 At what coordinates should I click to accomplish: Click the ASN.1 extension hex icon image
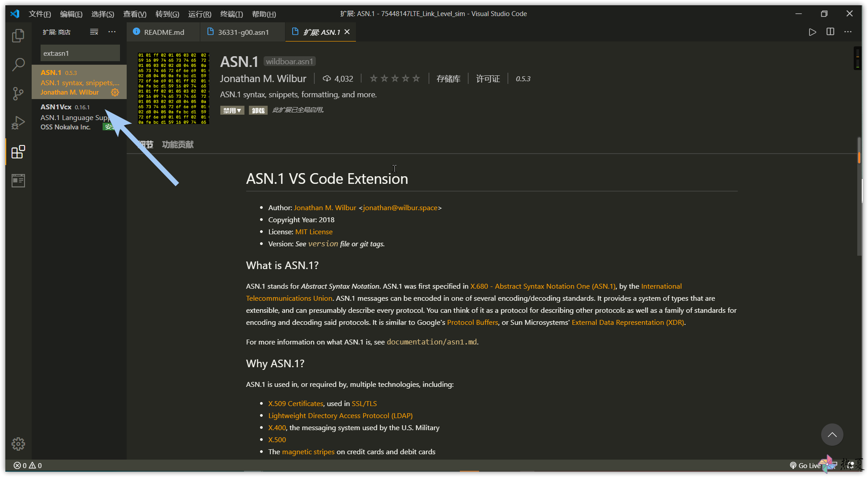tap(174, 88)
